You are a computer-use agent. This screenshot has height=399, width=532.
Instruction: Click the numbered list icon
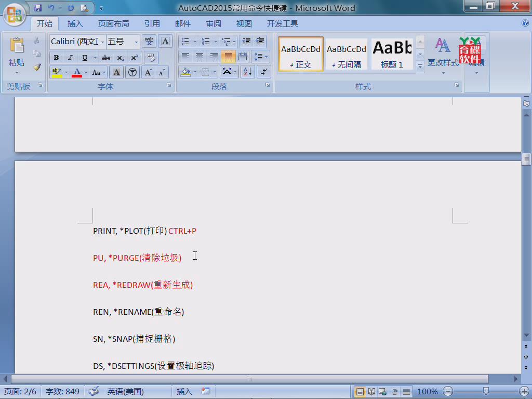(x=206, y=42)
